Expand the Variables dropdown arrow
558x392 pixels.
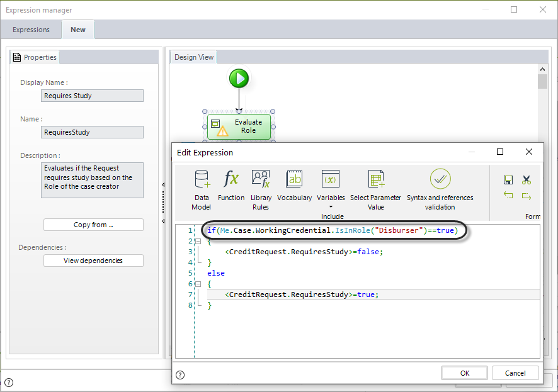click(331, 207)
